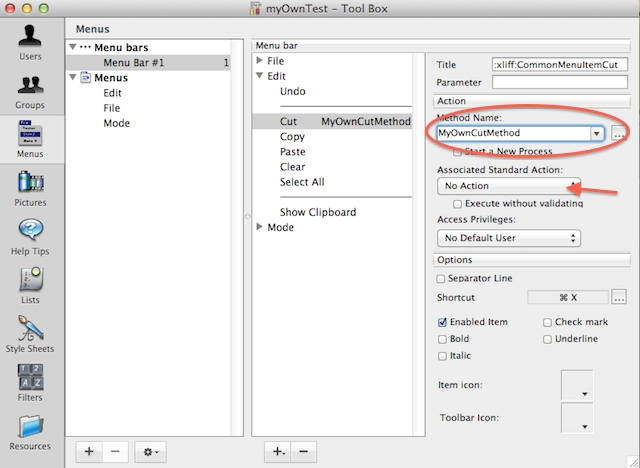Viewport: 640px width, 468px height.
Task: Uncheck the Enabled Item checkbox
Action: click(x=442, y=323)
